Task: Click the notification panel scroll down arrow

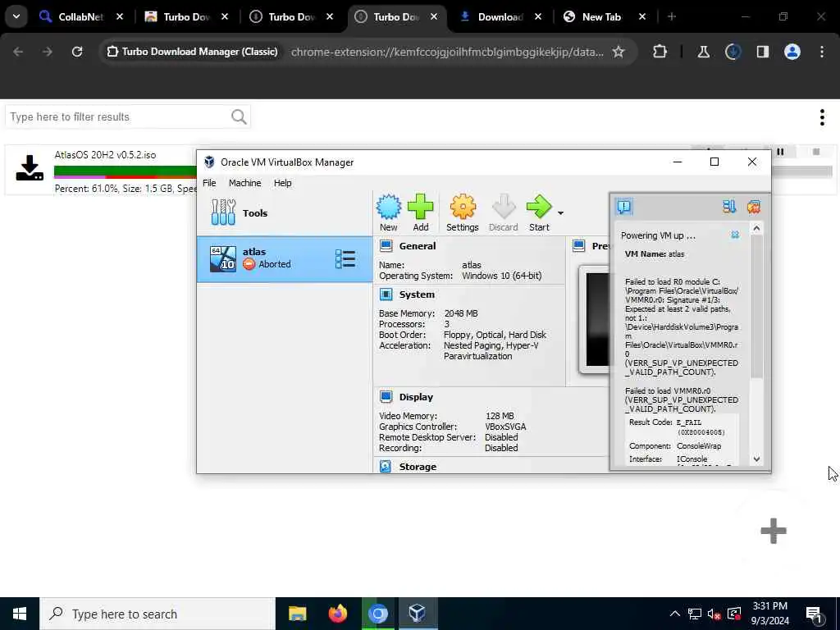Action: coord(756,459)
